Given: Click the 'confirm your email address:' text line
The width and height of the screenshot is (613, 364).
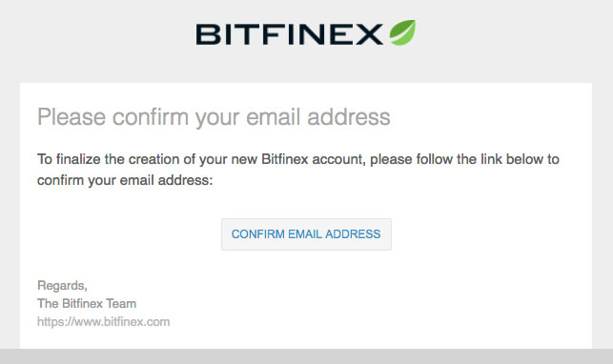Looking at the screenshot, I should (x=125, y=180).
